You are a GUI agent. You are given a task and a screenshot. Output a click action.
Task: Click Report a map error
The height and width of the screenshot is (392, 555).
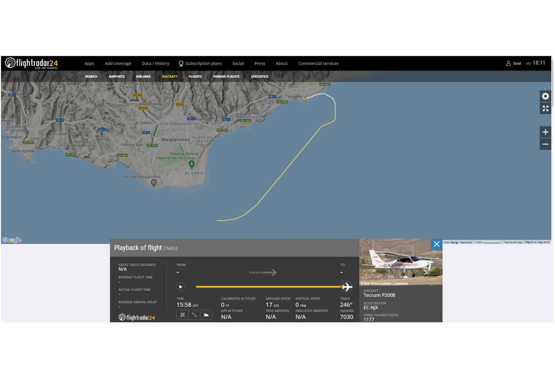(x=537, y=242)
